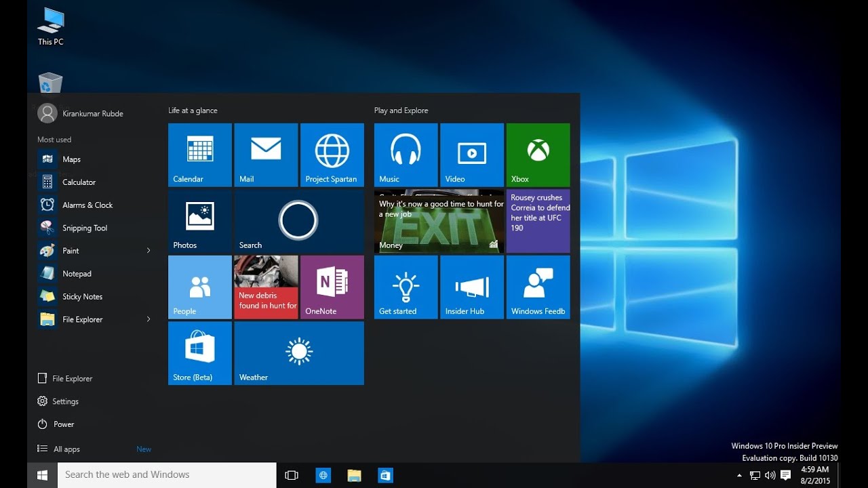The width and height of the screenshot is (868, 488).
Task: Launch the Xbox tile
Action: tap(538, 155)
